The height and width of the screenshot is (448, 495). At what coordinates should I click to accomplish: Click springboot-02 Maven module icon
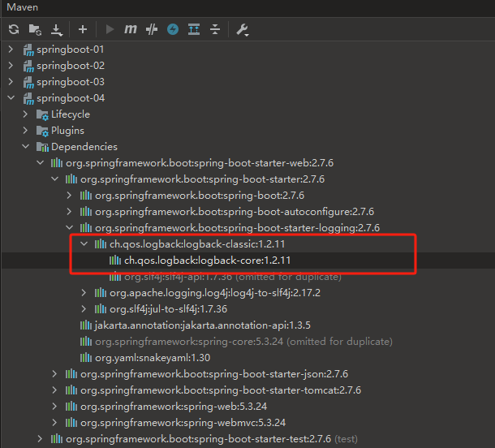tap(28, 67)
